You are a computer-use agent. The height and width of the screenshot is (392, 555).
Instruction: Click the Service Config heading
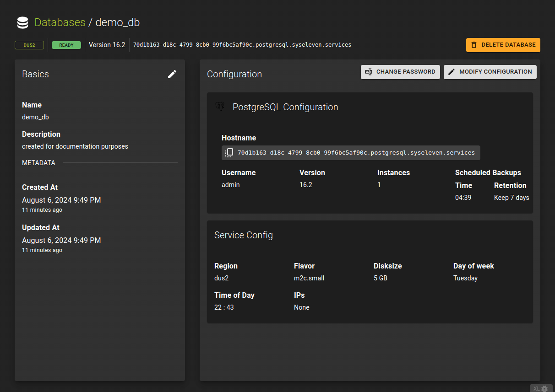click(x=244, y=235)
